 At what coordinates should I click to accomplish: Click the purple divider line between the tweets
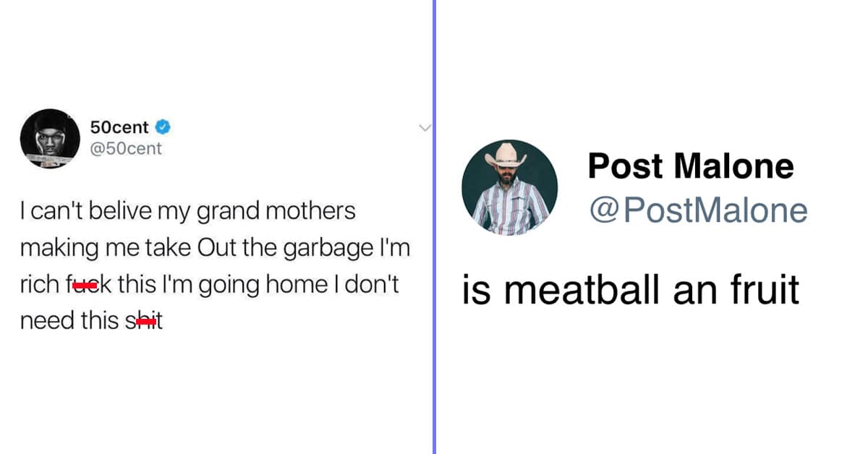tap(435, 227)
